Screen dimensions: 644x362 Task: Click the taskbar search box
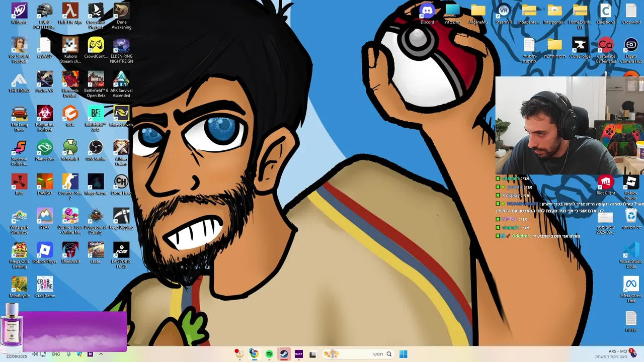[358, 354]
